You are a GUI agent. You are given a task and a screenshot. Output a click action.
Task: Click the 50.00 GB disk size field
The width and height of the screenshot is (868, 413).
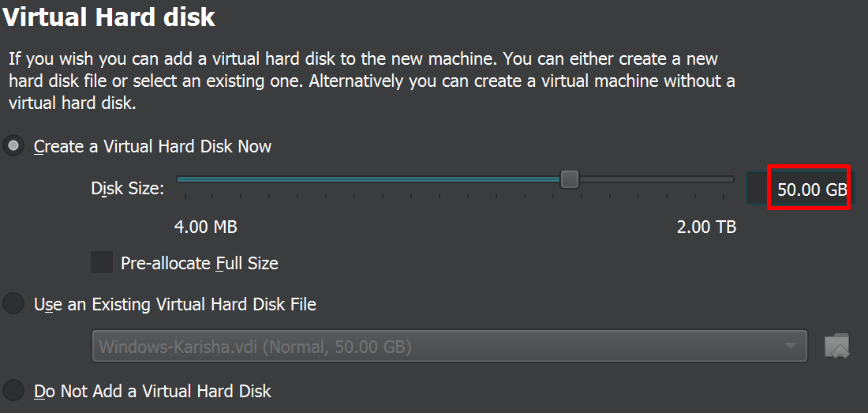pos(801,190)
